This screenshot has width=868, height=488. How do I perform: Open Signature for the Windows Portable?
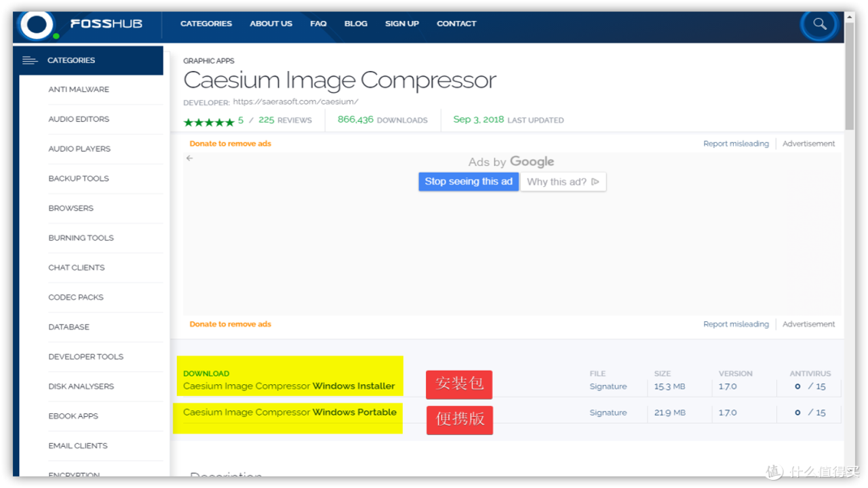point(608,412)
